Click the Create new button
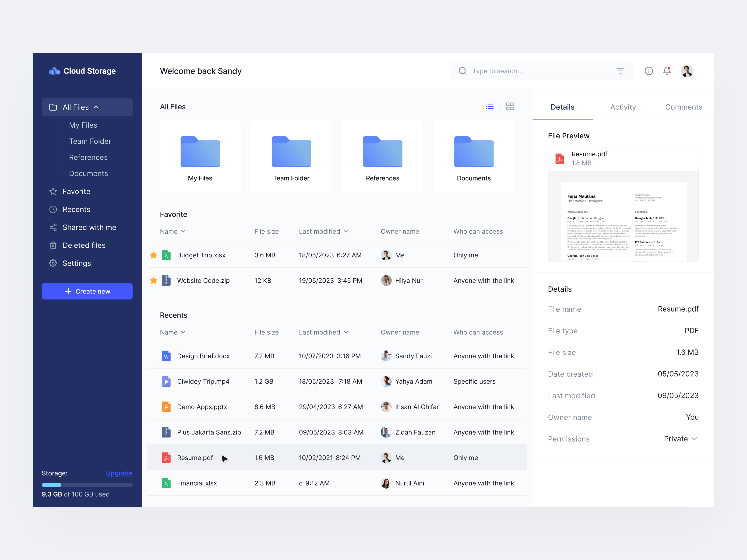747x560 pixels. (x=87, y=291)
